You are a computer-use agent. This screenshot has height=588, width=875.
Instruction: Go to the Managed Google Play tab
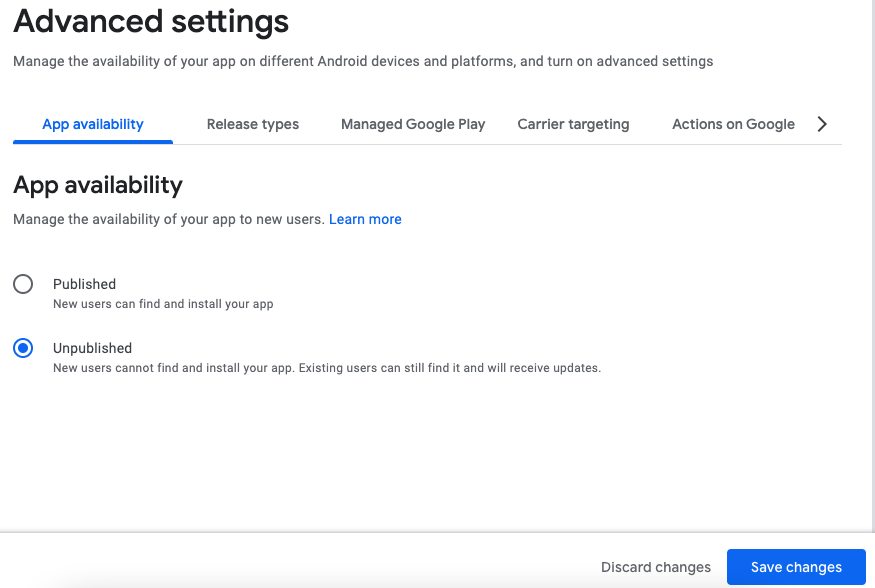[x=413, y=124]
